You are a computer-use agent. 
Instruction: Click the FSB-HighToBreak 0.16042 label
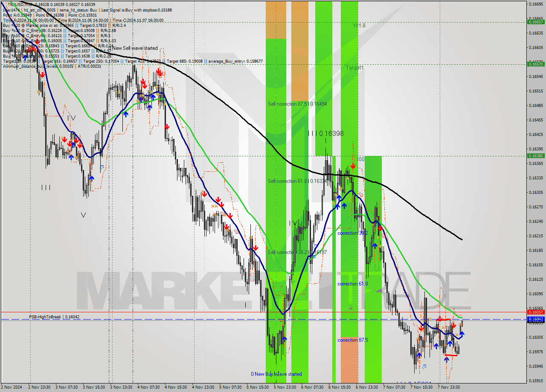[54, 317]
